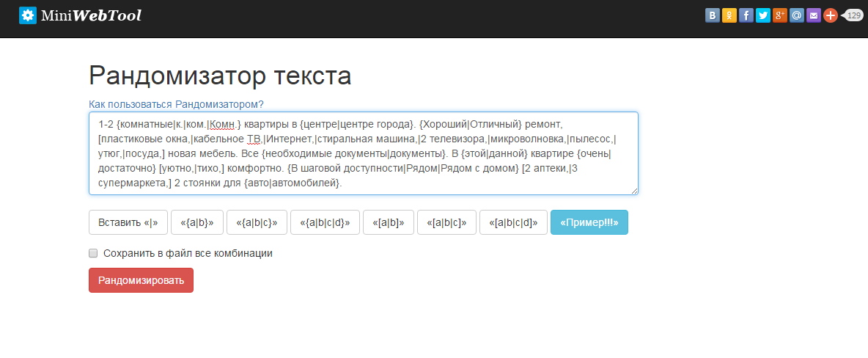Insert the «{a|b}» template
This screenshot has width=868, height=358.
click(x=197, y=222)
